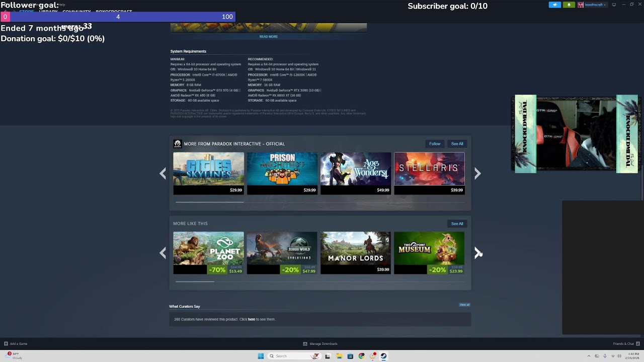The image size is (644, 362).
Task: Switch to Big Picture mode icon
Action: [x=614, y=5]
